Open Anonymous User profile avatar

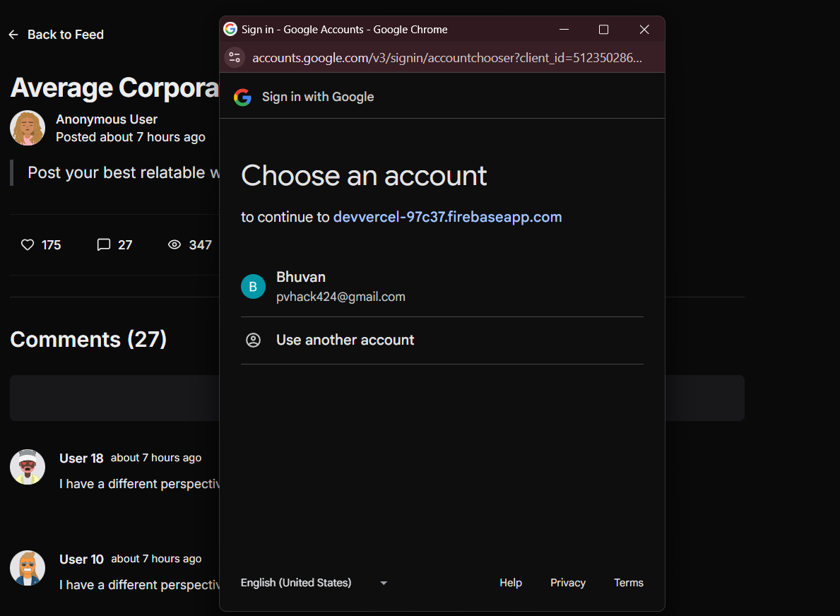pos(28,128)
